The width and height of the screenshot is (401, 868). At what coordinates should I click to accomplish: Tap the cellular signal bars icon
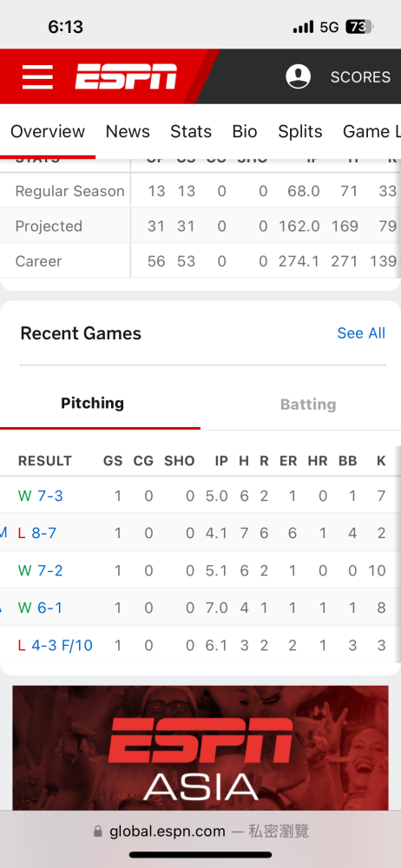point(303,27)
